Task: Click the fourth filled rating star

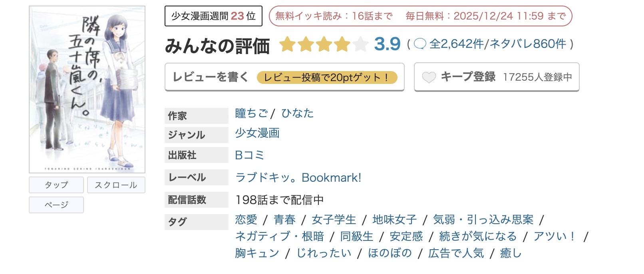Action: pyautogui.click(x=342, y=44)
